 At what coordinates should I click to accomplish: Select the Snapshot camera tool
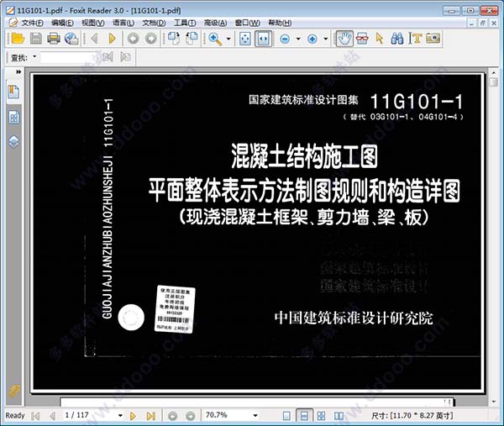click(x=433, y=39)
